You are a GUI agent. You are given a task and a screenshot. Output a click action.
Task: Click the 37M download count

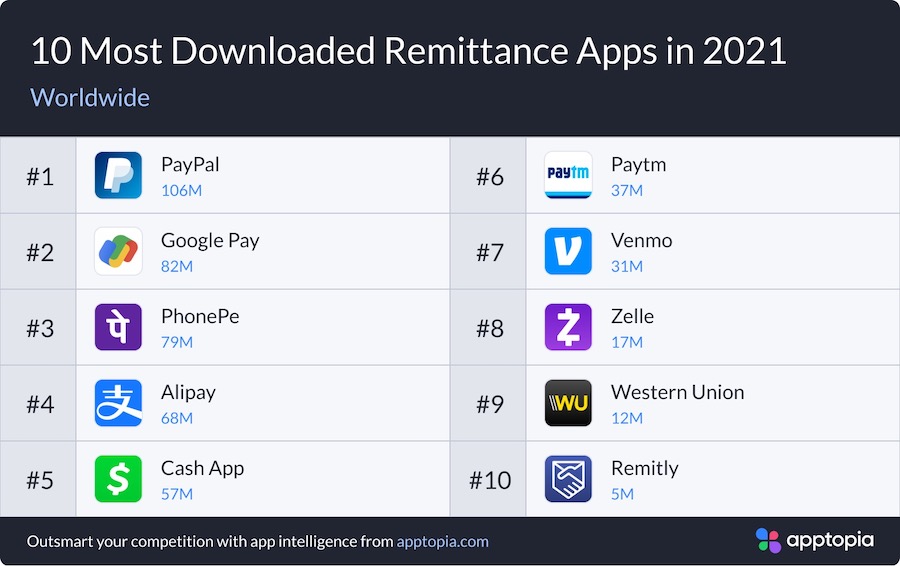point(627,191)
